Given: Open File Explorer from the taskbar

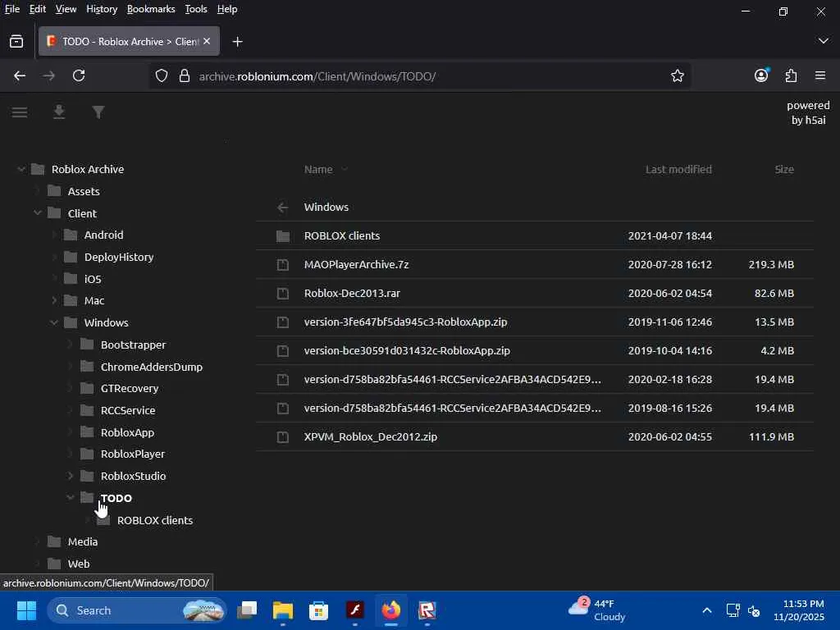Looking at the screenshot, I should (283, 610).
